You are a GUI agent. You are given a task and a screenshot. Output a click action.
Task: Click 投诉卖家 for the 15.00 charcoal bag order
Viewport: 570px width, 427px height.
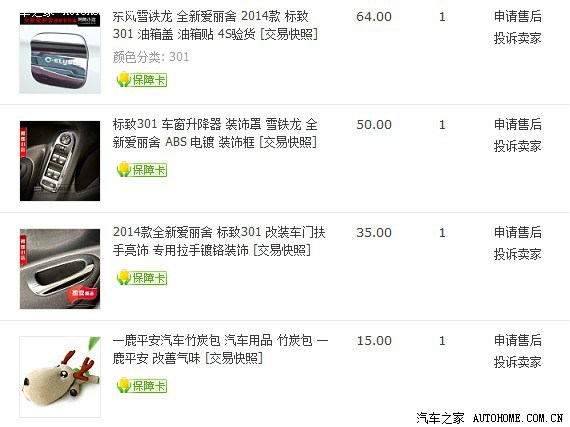518,362
